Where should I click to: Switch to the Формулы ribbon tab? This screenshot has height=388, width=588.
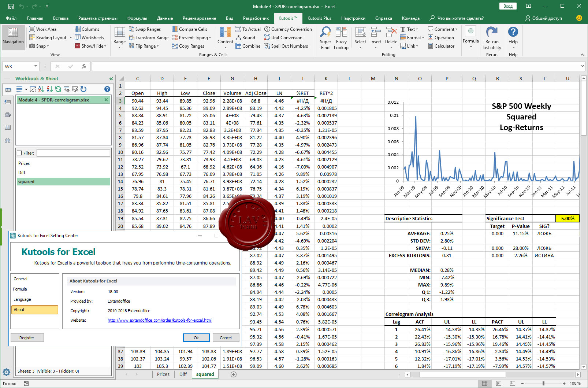coord(137,18)
